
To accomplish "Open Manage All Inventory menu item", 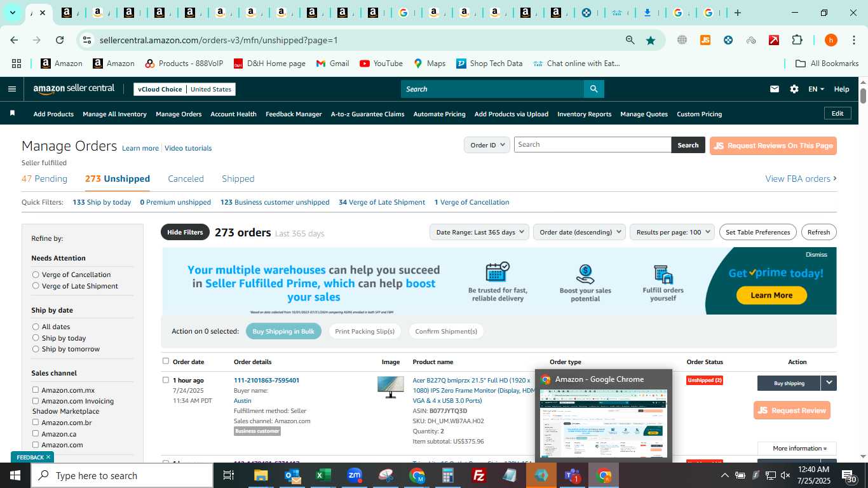I will point(114,114).
